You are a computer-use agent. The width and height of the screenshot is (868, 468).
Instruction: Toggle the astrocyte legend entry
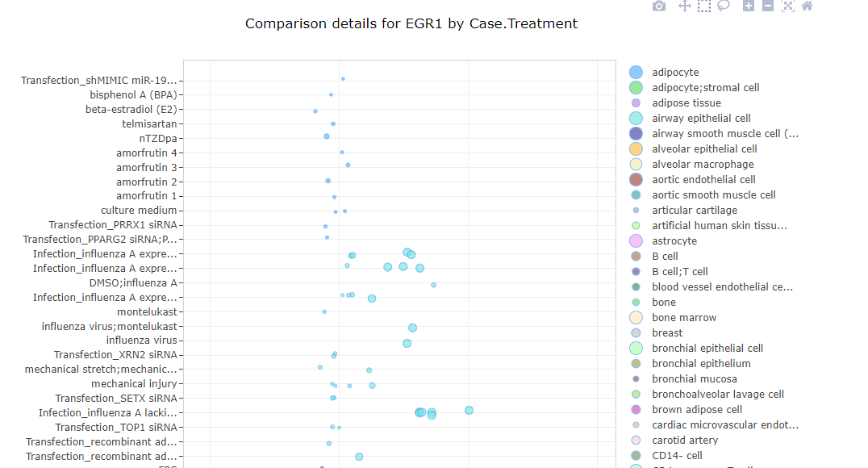pos(674,241)
